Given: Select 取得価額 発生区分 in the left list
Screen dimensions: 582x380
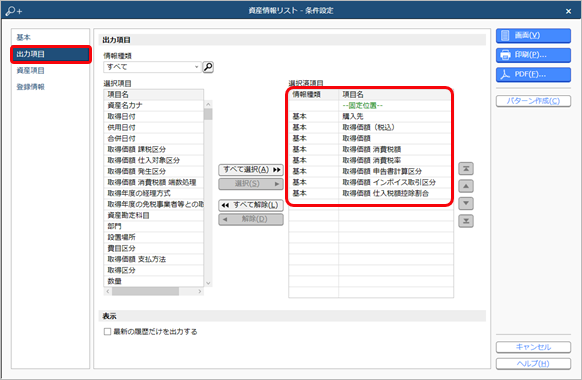Looking at the screenshot, I should [x=154, y=171].
